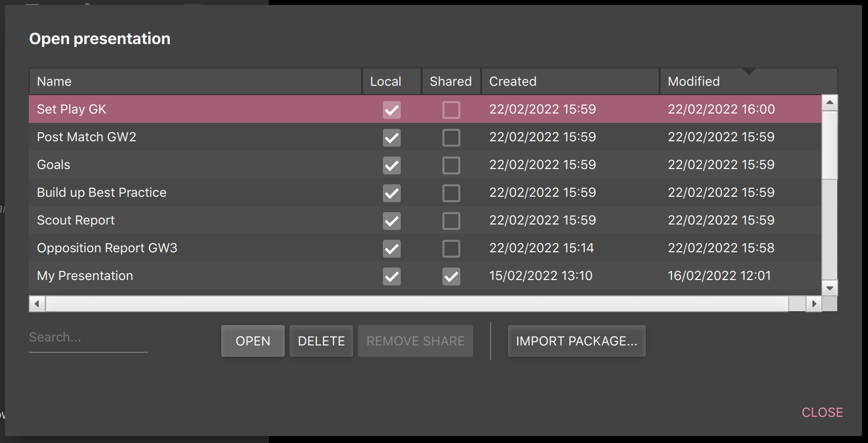868x443 pixels.
Task: Click the horizontal scrollbar right arrow
Action: [814, 304]
